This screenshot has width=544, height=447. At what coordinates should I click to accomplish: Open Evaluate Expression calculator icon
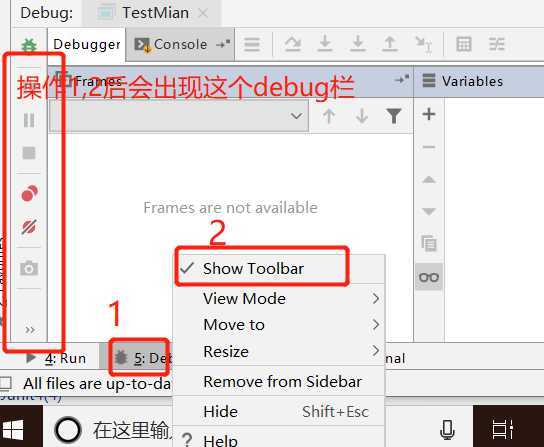464,44
